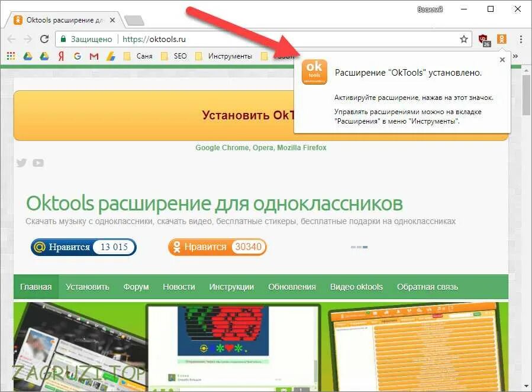Click the Oktools расширение для одноклассников heading
Image resolution: width=532 pixels, height=392 pixels.
214,203
